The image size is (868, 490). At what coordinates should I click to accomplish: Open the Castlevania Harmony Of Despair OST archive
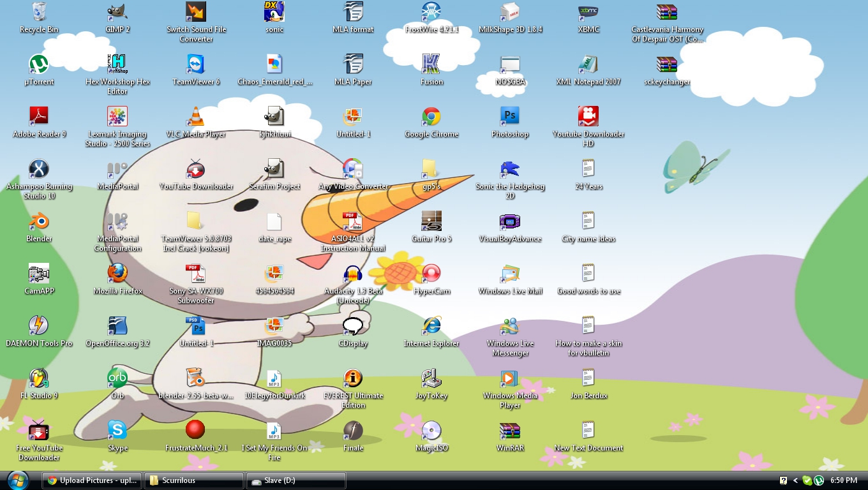point(667,11)
